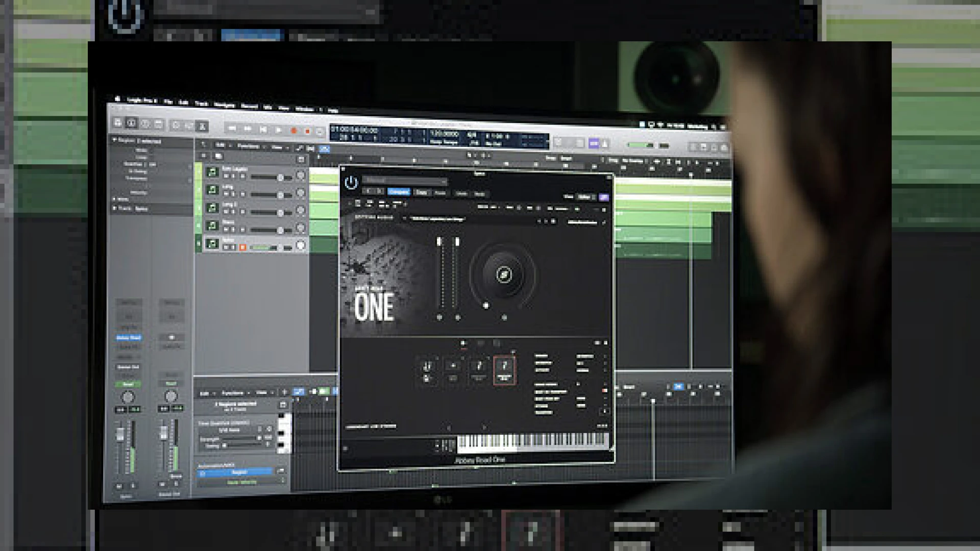Open Smart Controls from the control bar
Image resolution: width=980 pixels, height=551 pixels.
pos(176,125)
